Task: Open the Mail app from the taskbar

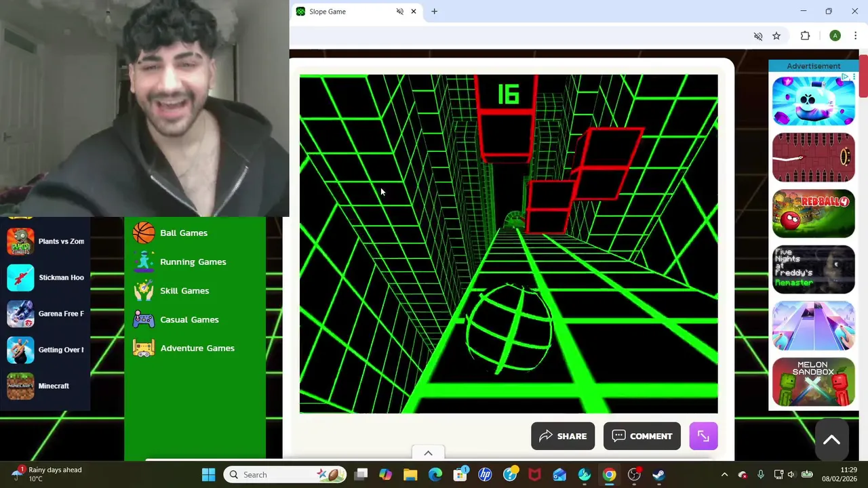Action: pos(559,474)
